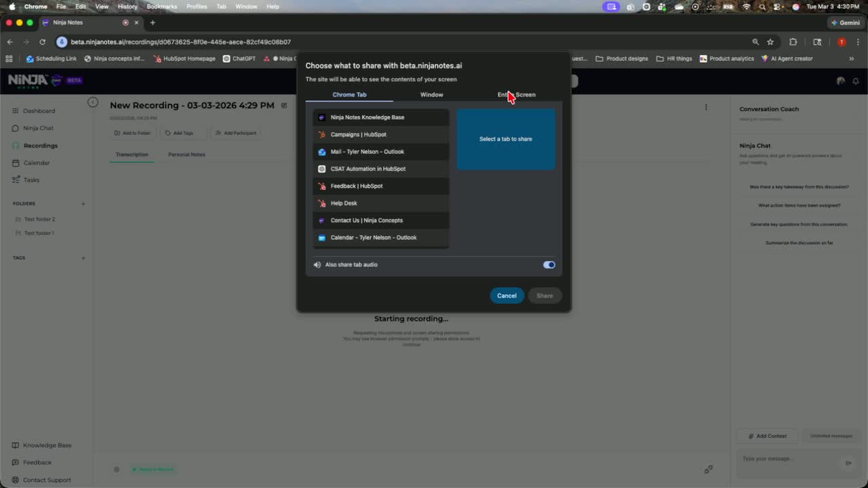Open the History menu in the menu bar
The image size is (868, 488).
tap(127, 6)
